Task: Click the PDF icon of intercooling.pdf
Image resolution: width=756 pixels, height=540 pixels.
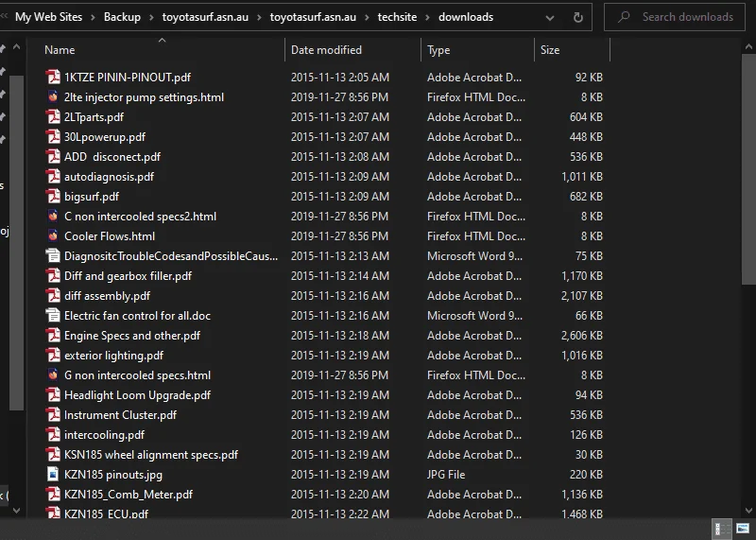Action: (x=53, y=434)
